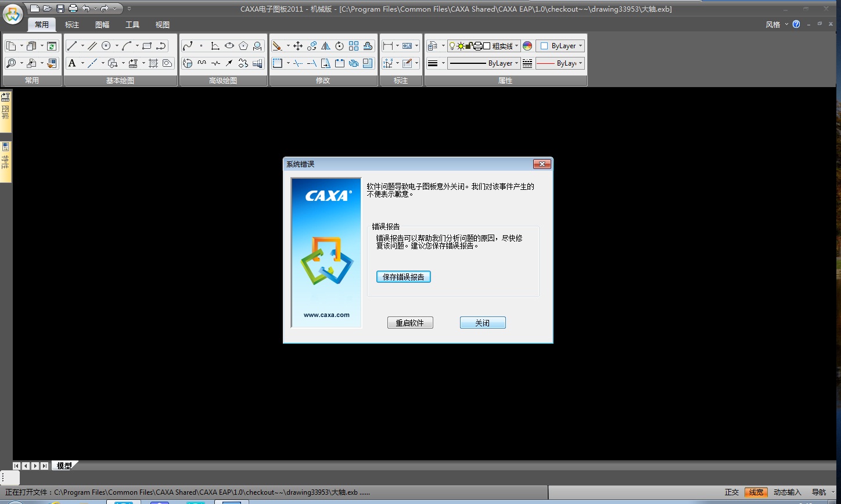Choose the Move tool with four arrows
Viewport: 841px width, 504px height.
[x=298, y=46]
